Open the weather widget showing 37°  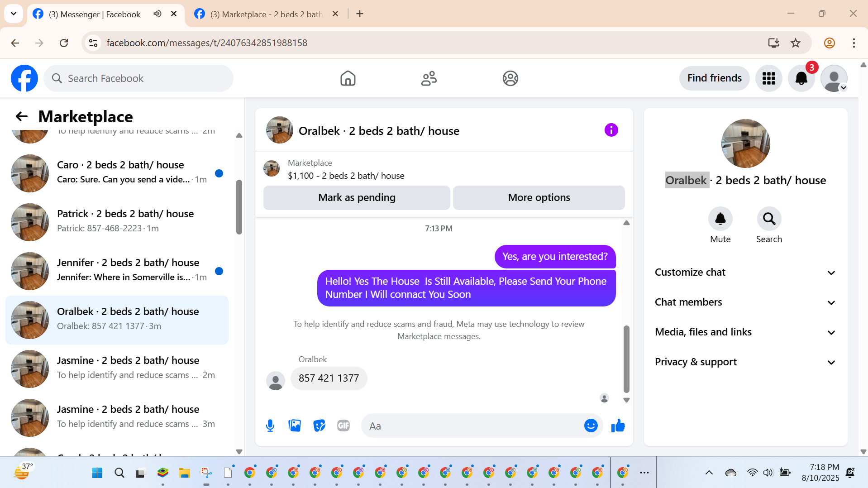coord(24,472)
